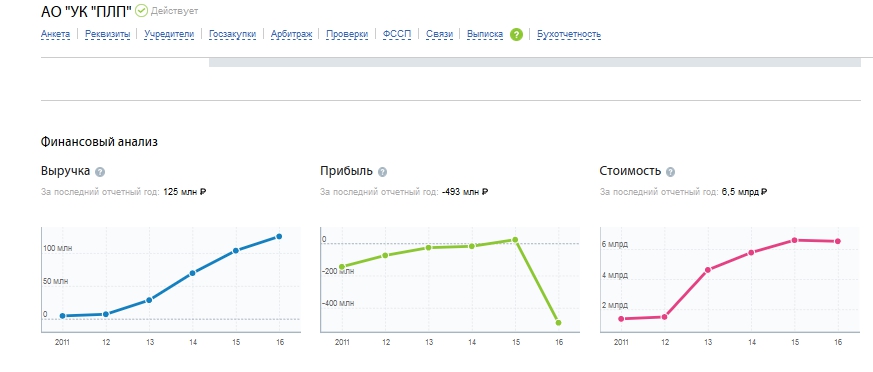Viewport: 873px width, 372px height.
Task: Click the green question mark icon near Выписка
Action: click(x=517, y=35)
